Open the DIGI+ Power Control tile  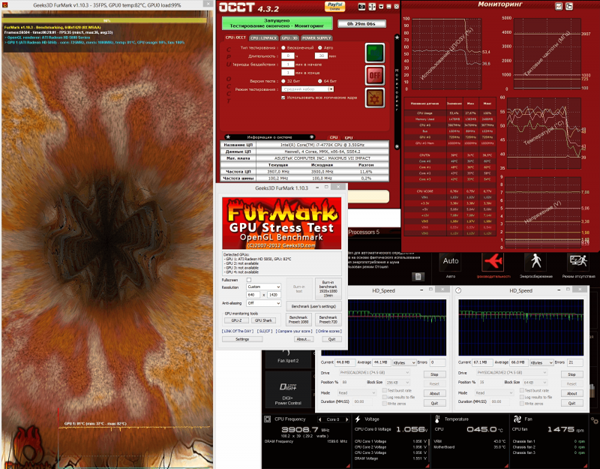point(288,391)
